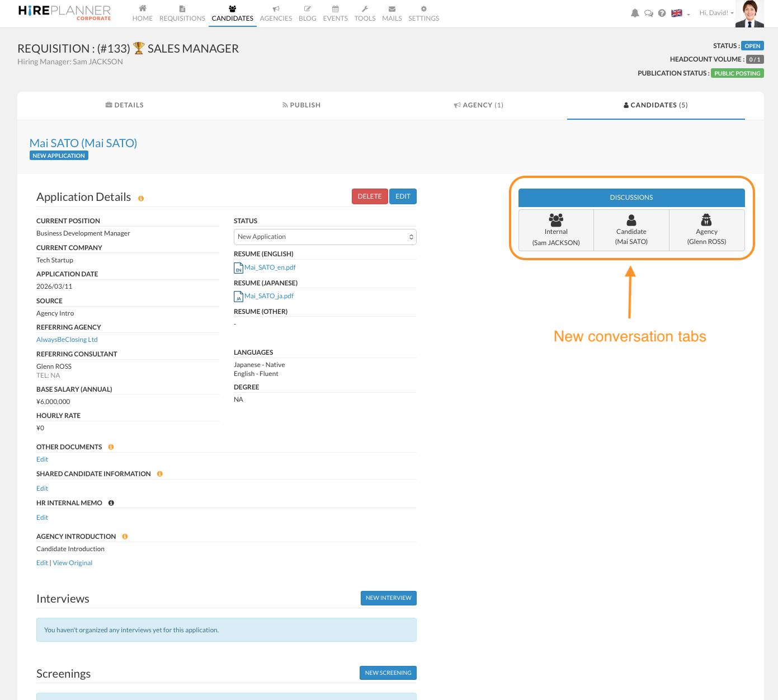Open the Agency discussion with Glenn ROSS
The width and height of the screenshot is (778, 700).
pos(706,231)
